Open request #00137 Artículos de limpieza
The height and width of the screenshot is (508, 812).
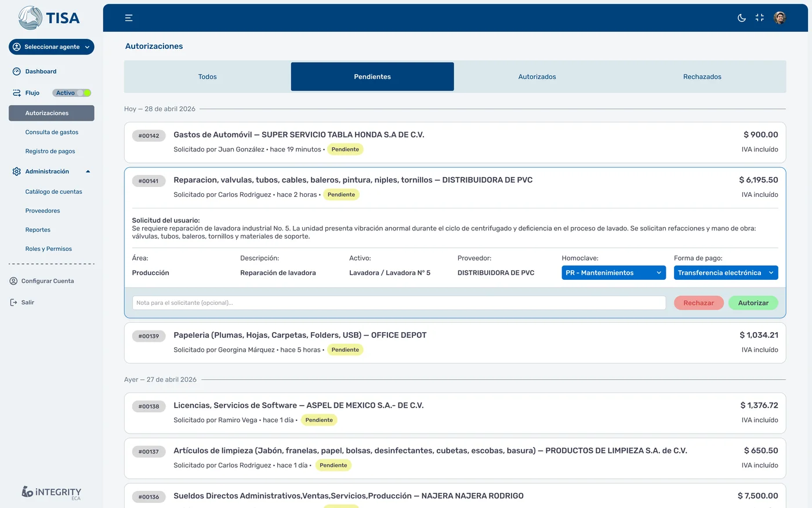tap(455, 458)
